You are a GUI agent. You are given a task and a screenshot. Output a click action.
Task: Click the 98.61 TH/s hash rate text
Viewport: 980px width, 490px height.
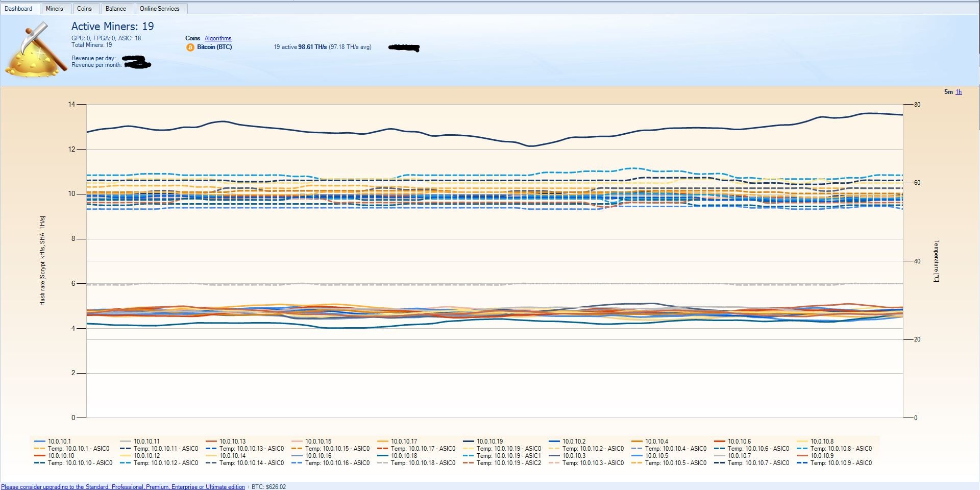312,47
